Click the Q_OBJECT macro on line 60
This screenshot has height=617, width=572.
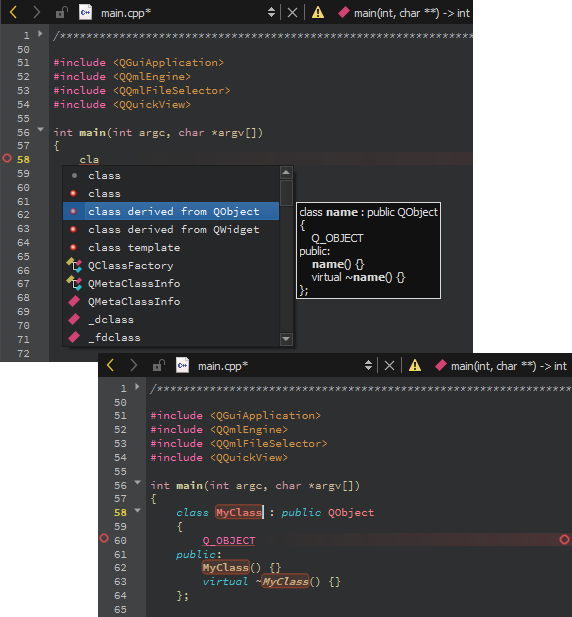coord(229,541)
